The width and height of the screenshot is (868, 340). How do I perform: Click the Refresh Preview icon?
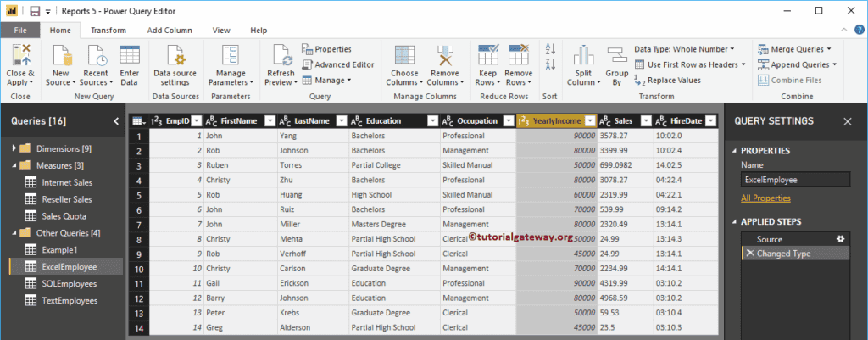[x=281, y=55]
